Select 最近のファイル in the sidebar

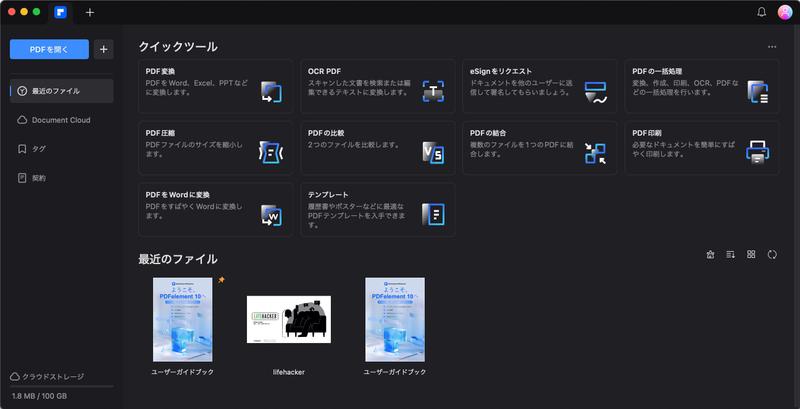point(61,91)
